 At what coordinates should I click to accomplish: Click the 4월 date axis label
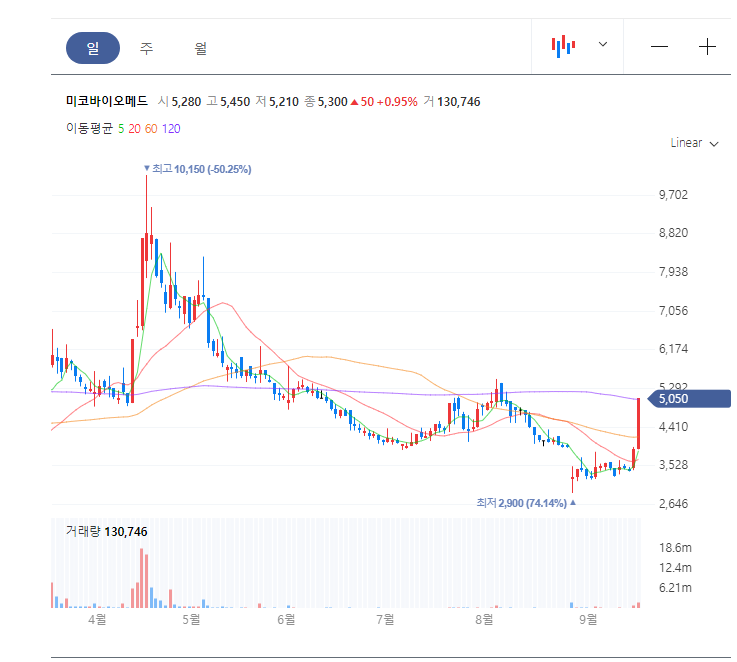(x=97, y=619)
